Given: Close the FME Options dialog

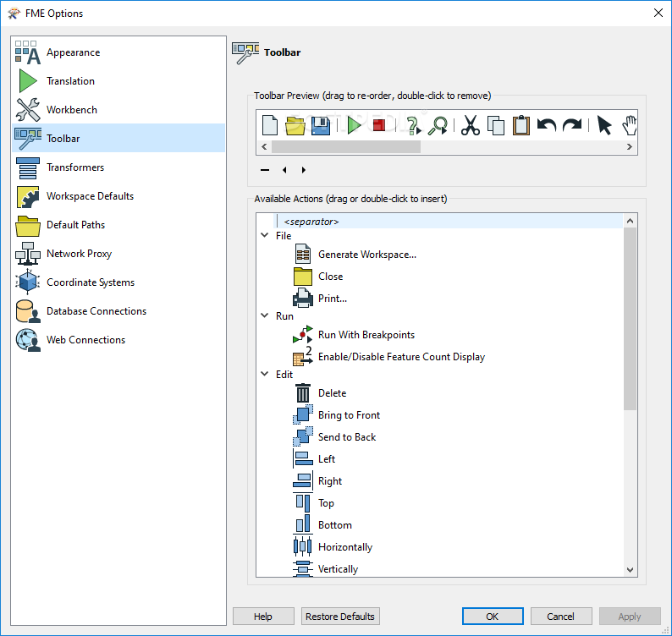Looking at the screenshot, I should 658,13.
